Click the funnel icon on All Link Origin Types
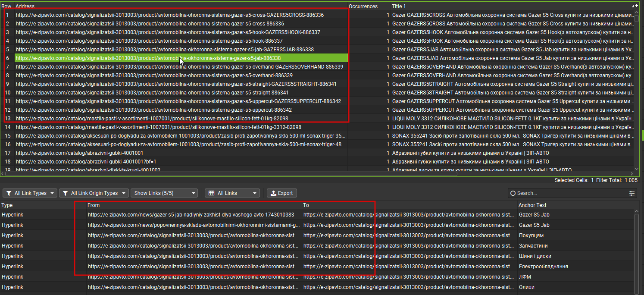 tap(65, 193)
